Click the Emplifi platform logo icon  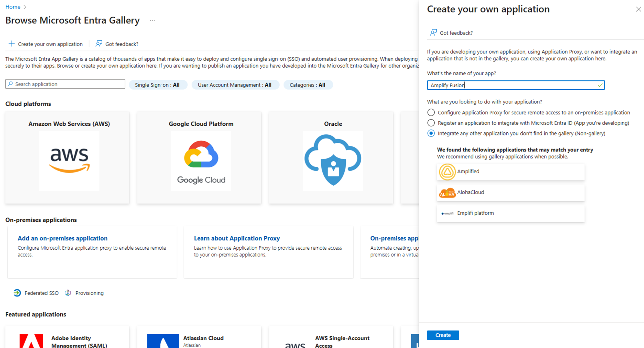447,213
